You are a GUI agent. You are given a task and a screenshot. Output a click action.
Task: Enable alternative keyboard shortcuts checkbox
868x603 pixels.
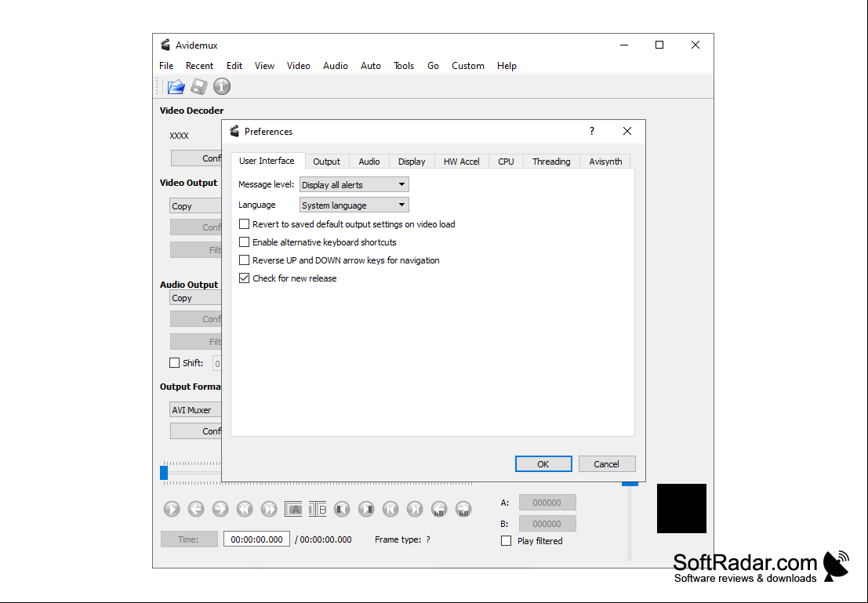tap(244, 242)
